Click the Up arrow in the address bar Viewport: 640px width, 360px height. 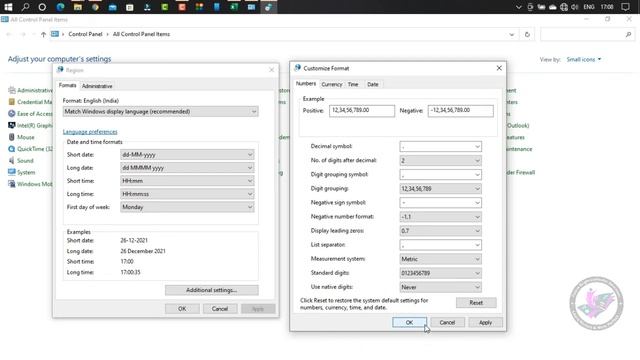pyautogui.click(x=43, y=34)
